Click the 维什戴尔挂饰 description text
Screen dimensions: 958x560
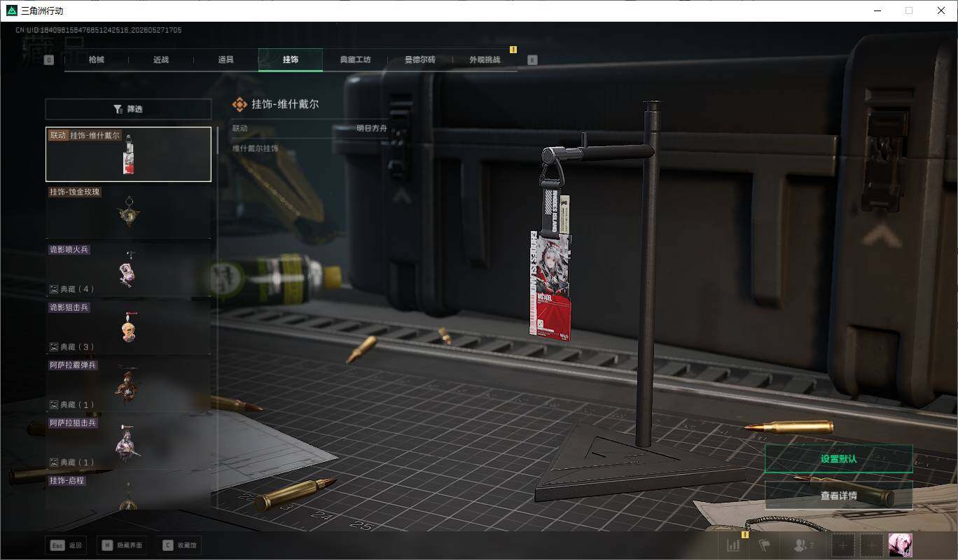pyautogui.click(x=256, y=148)
